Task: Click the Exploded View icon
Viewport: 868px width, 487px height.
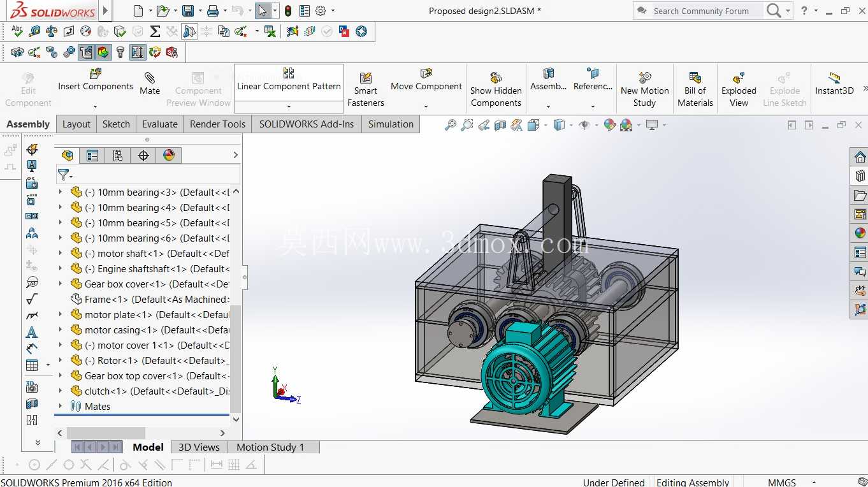Action: (x=739, y=78)
